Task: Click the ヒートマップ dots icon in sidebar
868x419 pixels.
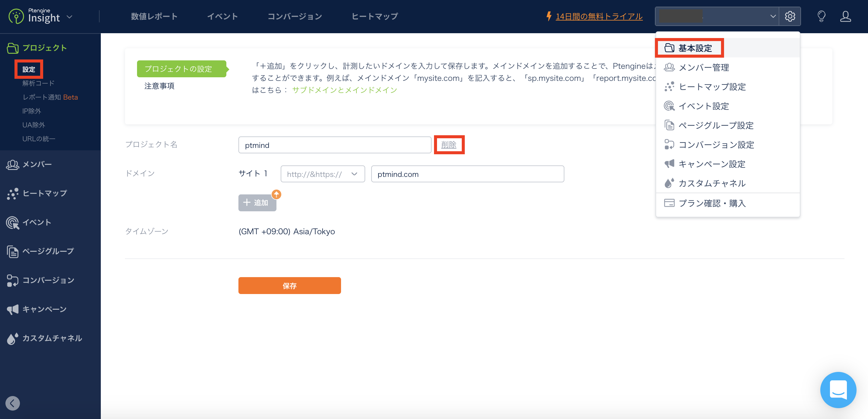Action: (13, 194)
